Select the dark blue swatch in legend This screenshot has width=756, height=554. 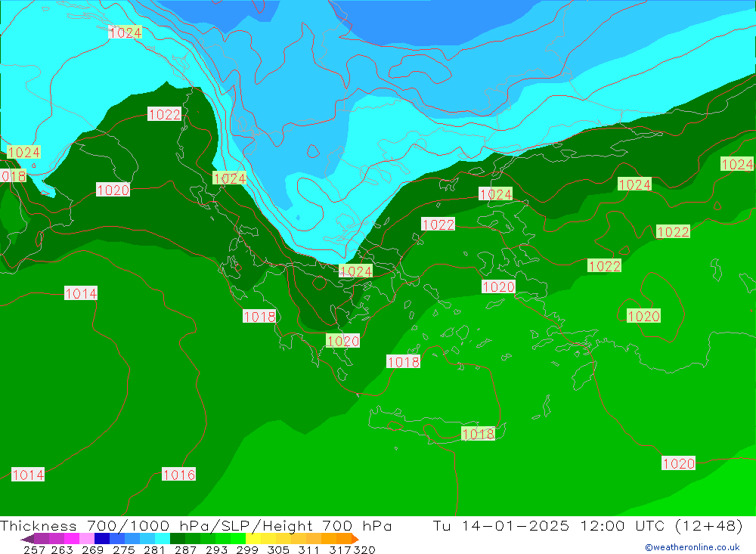click(102, 539)
